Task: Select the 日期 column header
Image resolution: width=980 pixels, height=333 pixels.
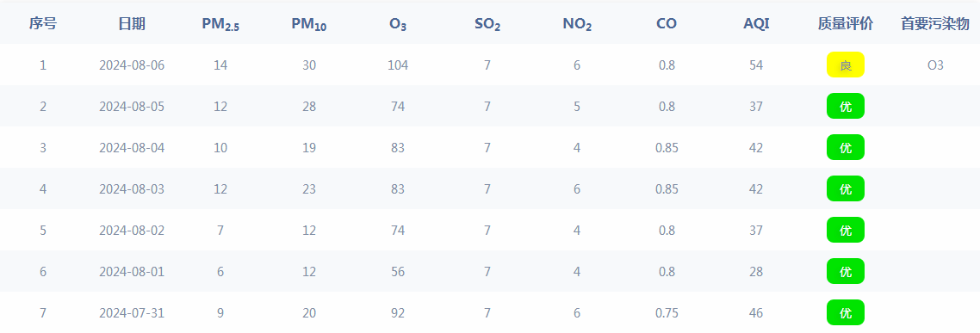Action: pos(132,24)
